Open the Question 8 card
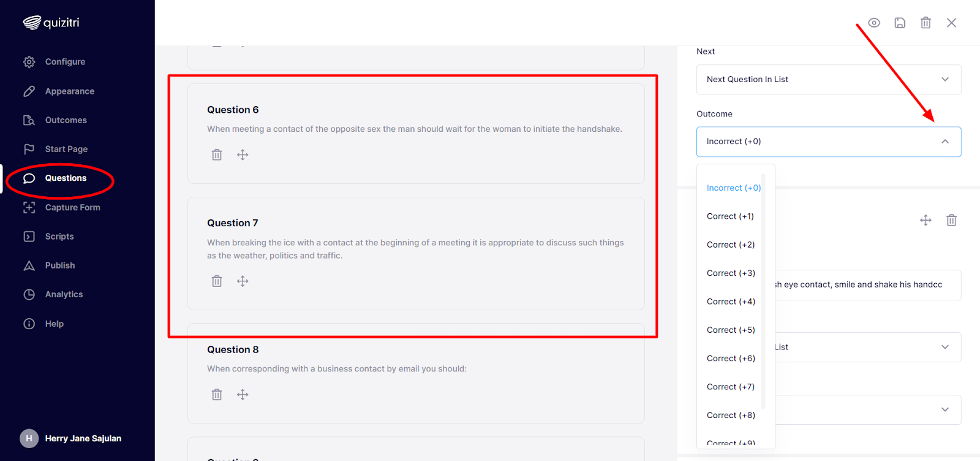 pos(416,373)
